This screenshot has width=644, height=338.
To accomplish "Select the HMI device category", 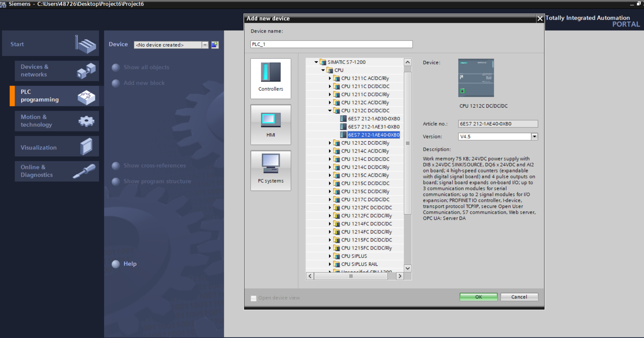I will (x=271, y=125).
